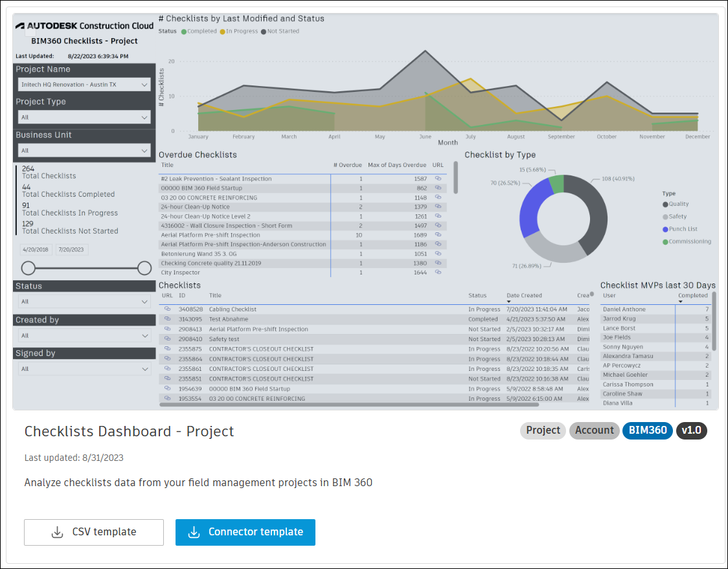Select Daniel Anthone in the MVPs list
728x569 pixels.
[624, 309]
